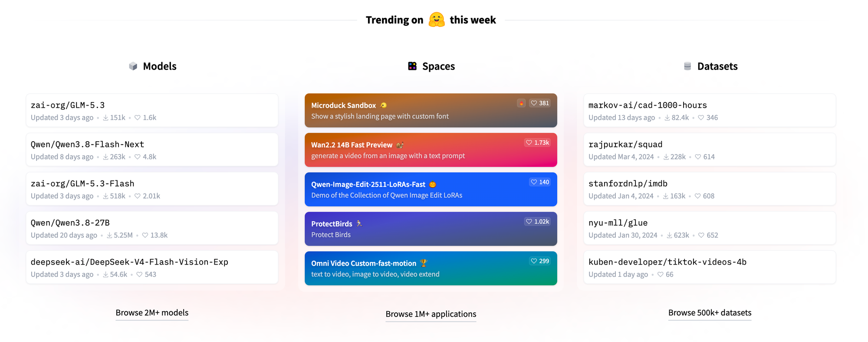This screenshot has height=342, width=868.
Task: Click the Hugging Face emoji logo
Action: (x=437, y=20)
